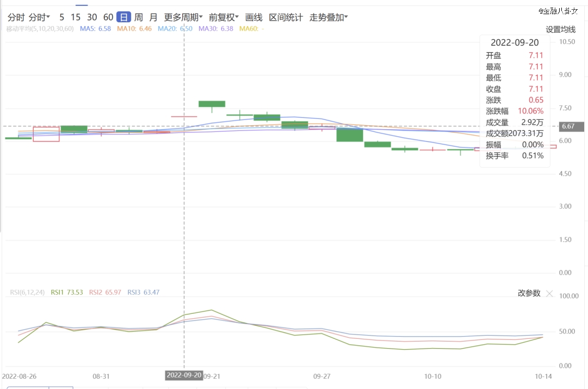Switch to the 周 weekly period

pyautogui.click(x=139, y=17)
